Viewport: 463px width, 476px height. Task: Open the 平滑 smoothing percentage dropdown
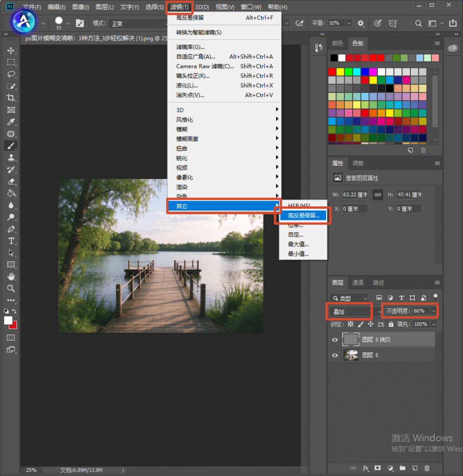point(349,23)
